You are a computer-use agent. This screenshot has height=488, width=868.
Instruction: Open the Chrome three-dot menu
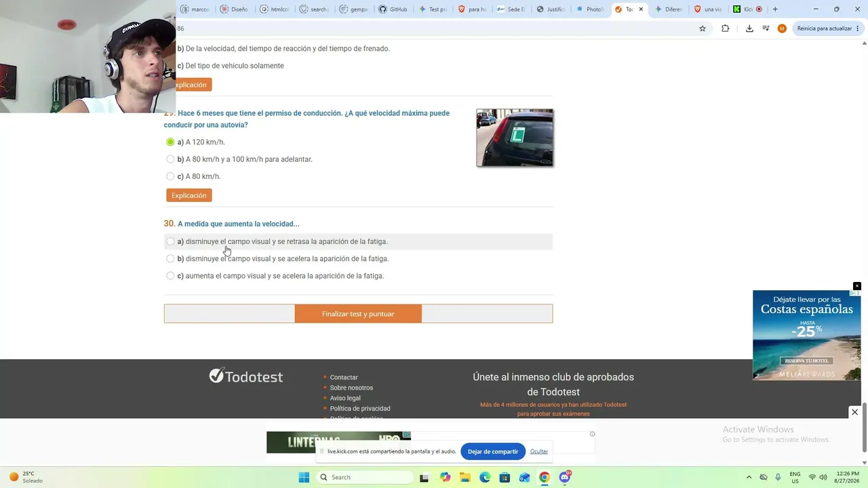click(858, 28)
